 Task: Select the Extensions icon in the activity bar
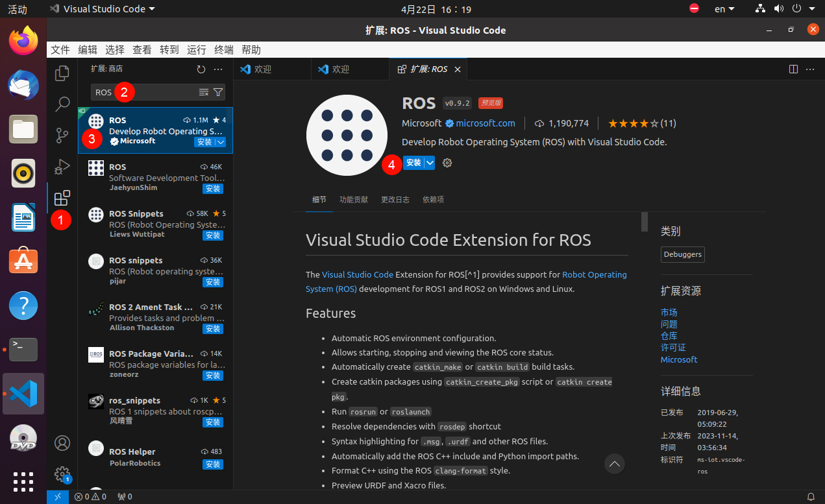click(62, 198)
